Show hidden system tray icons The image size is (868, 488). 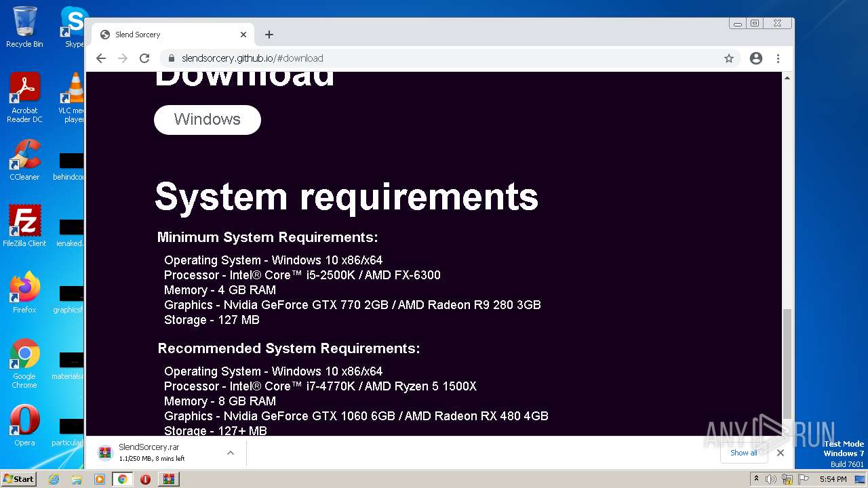[756, 479]
